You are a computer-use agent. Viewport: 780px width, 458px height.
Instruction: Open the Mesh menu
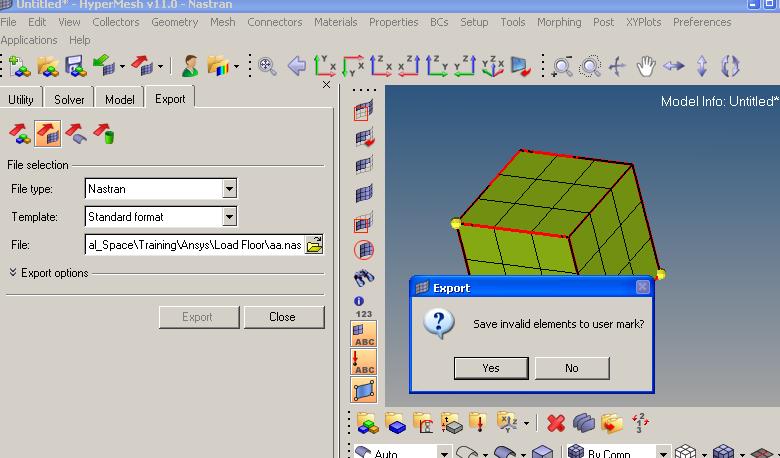point(222,22)
